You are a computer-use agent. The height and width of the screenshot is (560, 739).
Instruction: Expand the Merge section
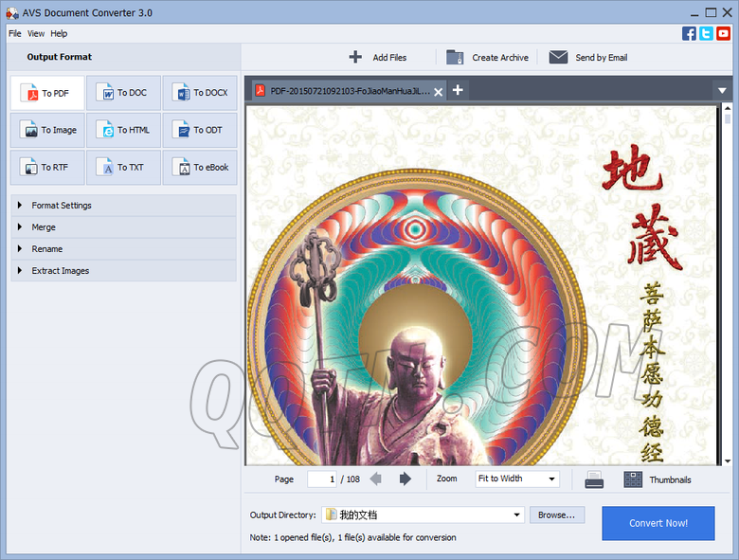point(44,227)
